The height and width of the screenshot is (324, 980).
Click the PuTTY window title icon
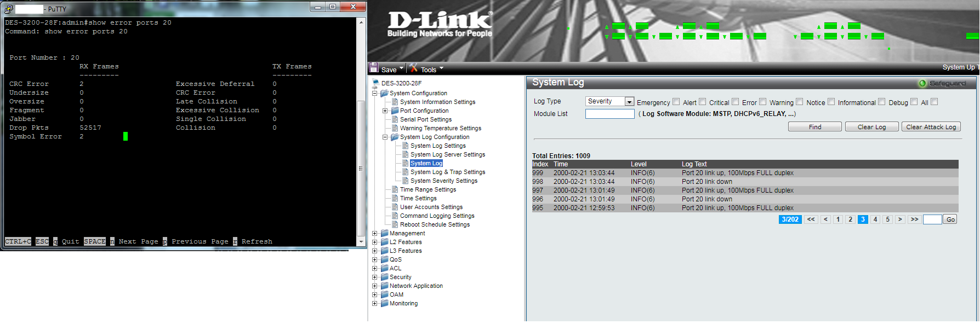(x=9, y=9)
